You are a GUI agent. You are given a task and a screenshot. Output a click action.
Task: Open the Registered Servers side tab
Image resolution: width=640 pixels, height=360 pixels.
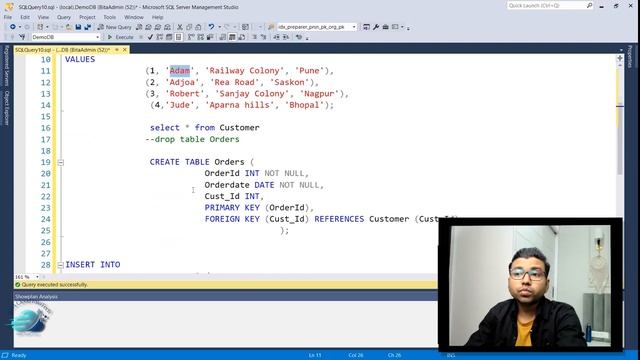7,65
